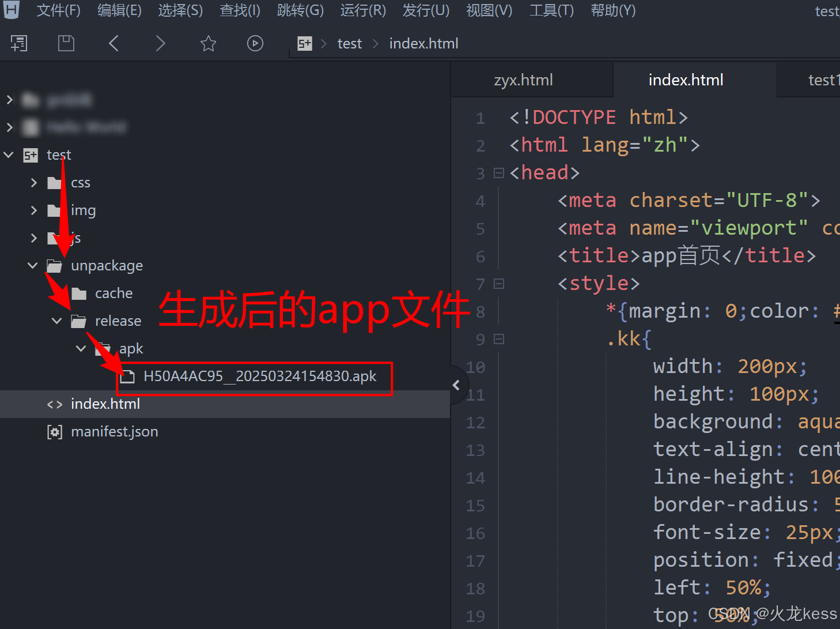
Task: Expand the img folder
Action: pos(33,210)
